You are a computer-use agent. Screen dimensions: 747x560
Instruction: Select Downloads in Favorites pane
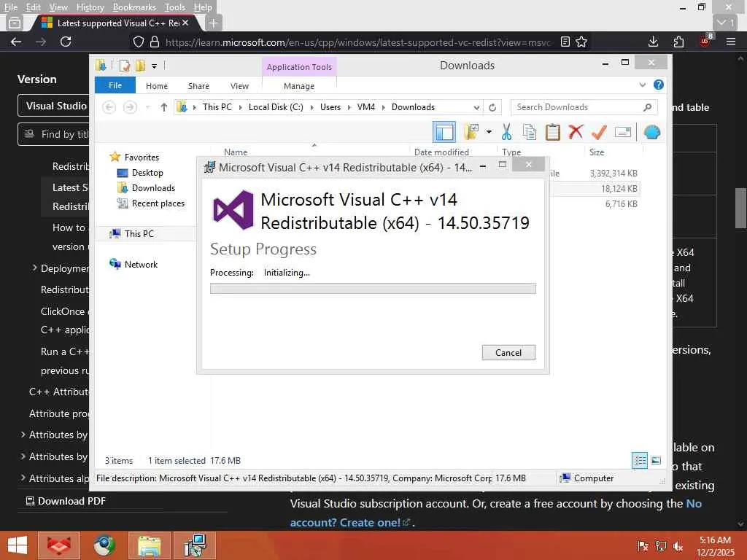click(153, 187)
